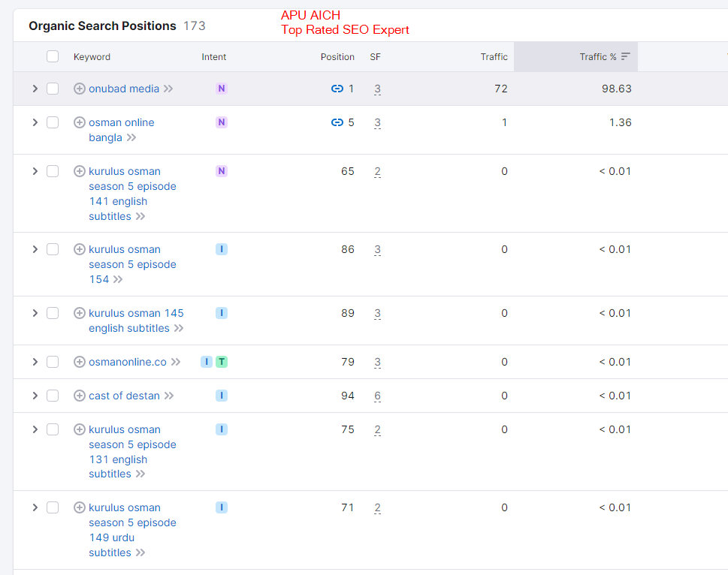Select the checkbox for cast of destan
Image resolution: width=728 pixels, height=575 pixels.
pyautogui.click(x=53, y=396)
